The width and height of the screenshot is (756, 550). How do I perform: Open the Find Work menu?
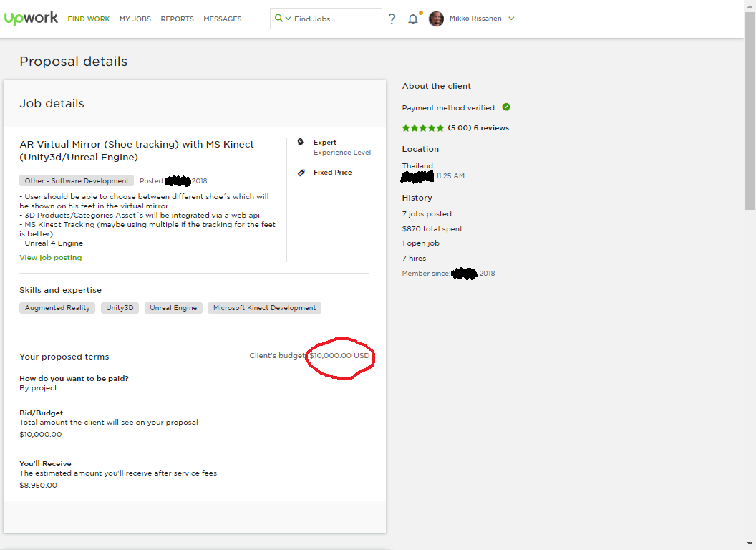pyautogui.click(x=89, y=19)
